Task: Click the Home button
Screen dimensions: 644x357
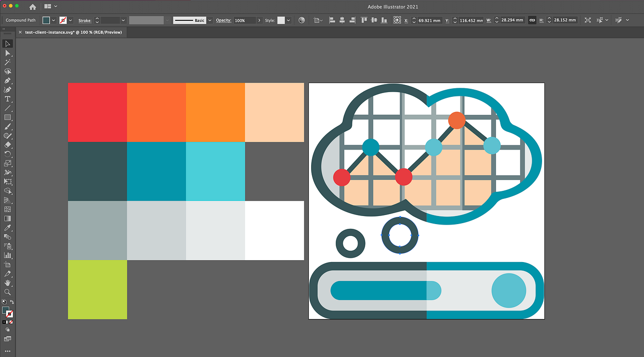Action: (x=33, y=7)
